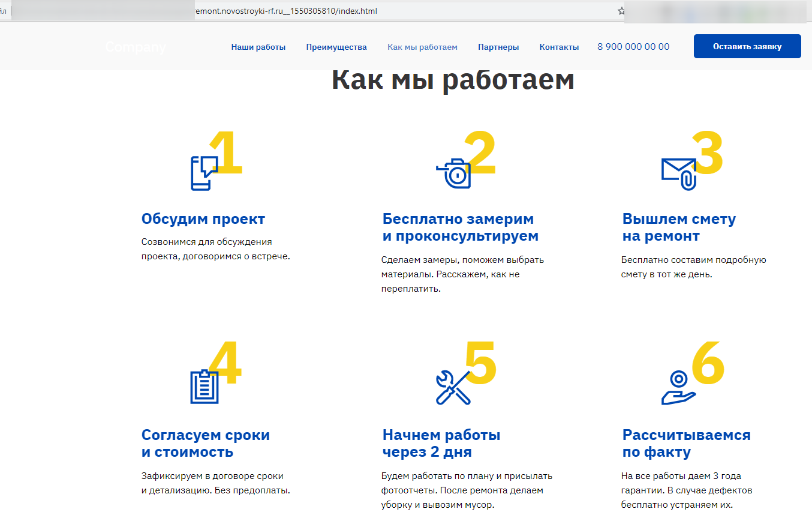The width and height of the screenshot is (812, 527).
Task: Go to the Преимущества section
Action: (x=336, y=47)
